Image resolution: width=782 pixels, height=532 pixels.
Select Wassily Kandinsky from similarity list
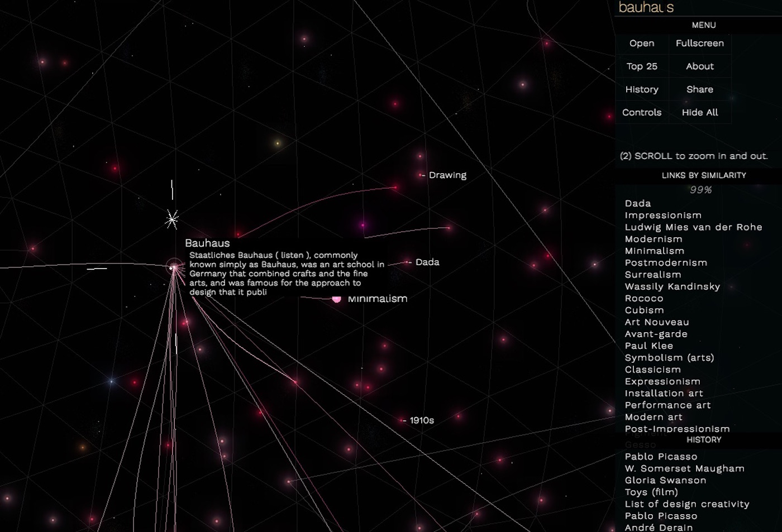click(x=673, y=286)
